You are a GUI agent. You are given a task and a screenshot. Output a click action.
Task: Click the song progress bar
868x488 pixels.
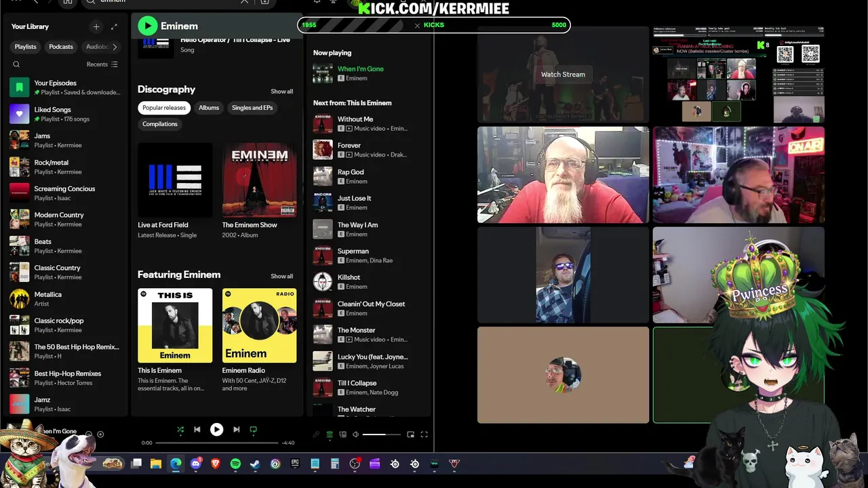pyautogui.click(x=217, y=443)
